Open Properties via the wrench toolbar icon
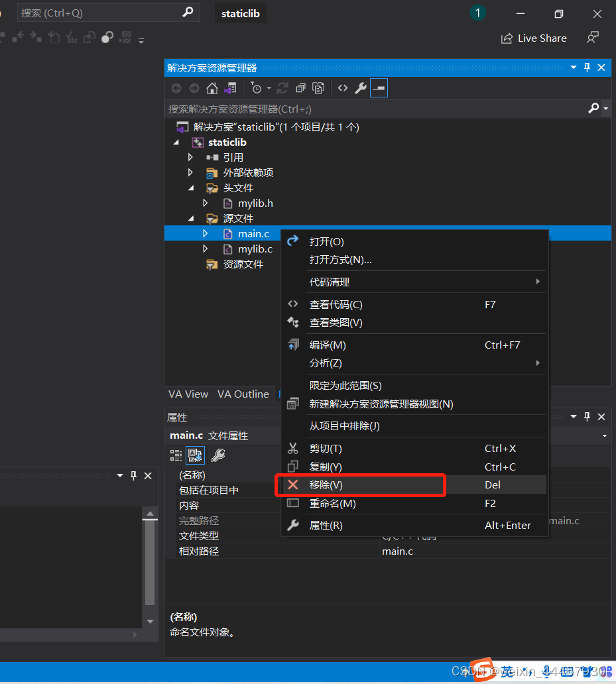The height and width of the screenshot is (684, 616). click(x=361, y=89)
